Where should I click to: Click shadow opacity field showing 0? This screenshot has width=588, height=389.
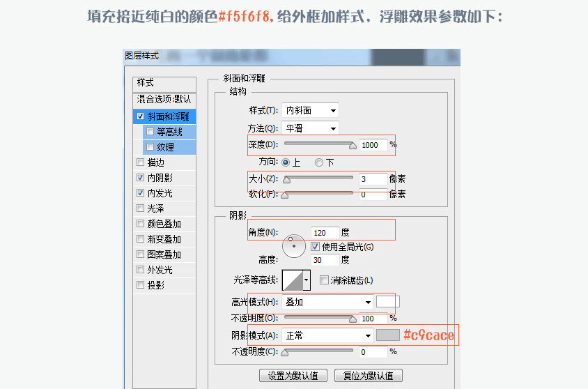[373, 352]
